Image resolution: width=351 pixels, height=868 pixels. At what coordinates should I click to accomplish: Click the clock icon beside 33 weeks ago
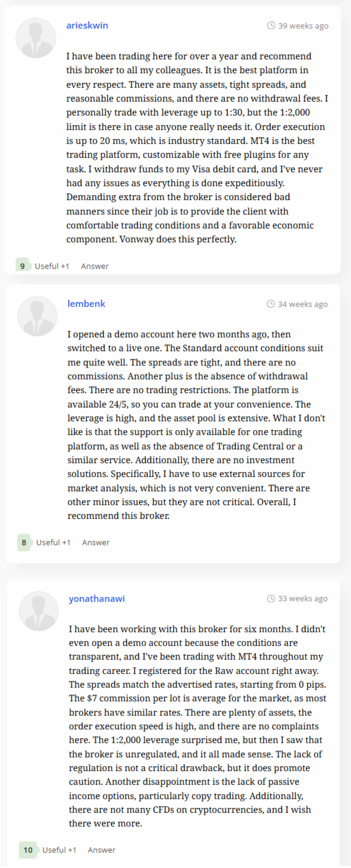(x=271, y=598)
